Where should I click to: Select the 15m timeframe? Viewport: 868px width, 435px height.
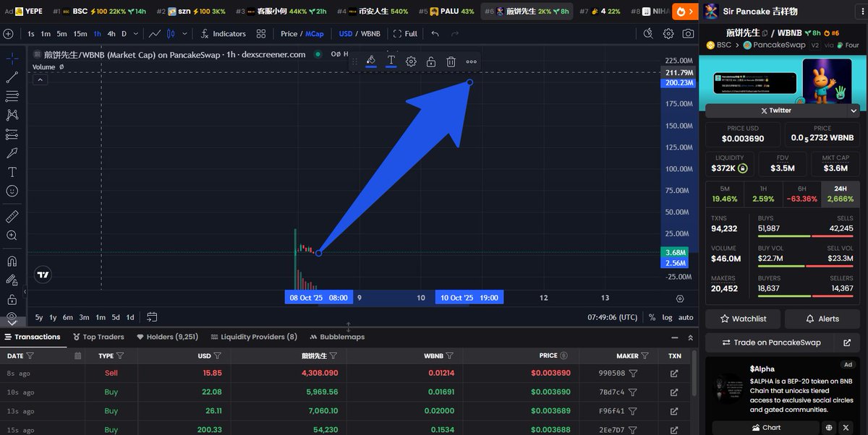tap(80, 34)
